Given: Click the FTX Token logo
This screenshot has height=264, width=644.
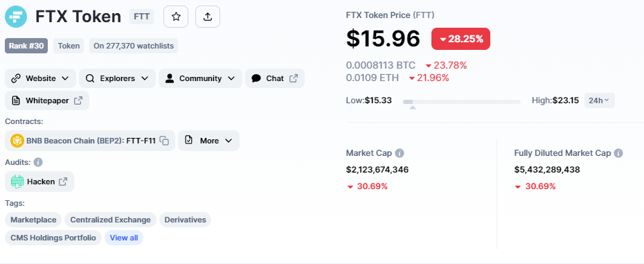Looking at the screenshot, I should [x=16, y=17].
